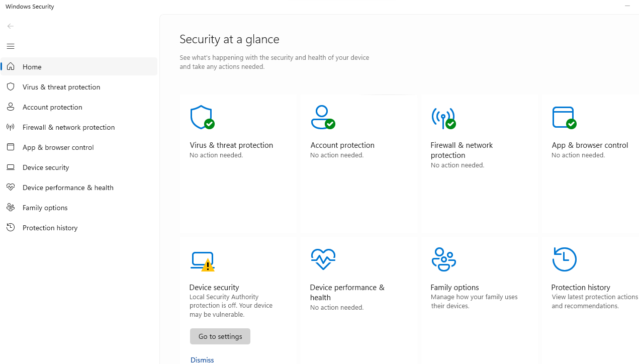Click the Family options people tile icon
The image size is (639, 364).
pos(443,259)
